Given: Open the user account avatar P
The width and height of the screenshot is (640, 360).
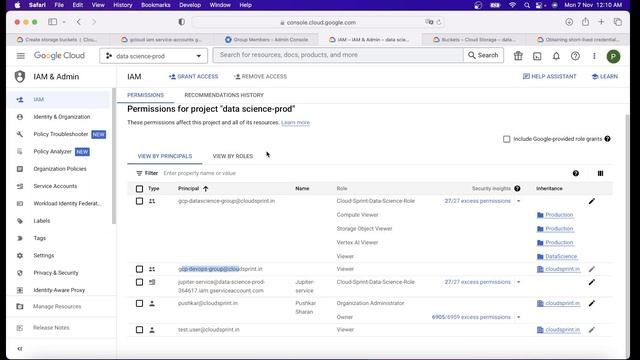Looking at the screenshot, I should click(x=613, y=56).
